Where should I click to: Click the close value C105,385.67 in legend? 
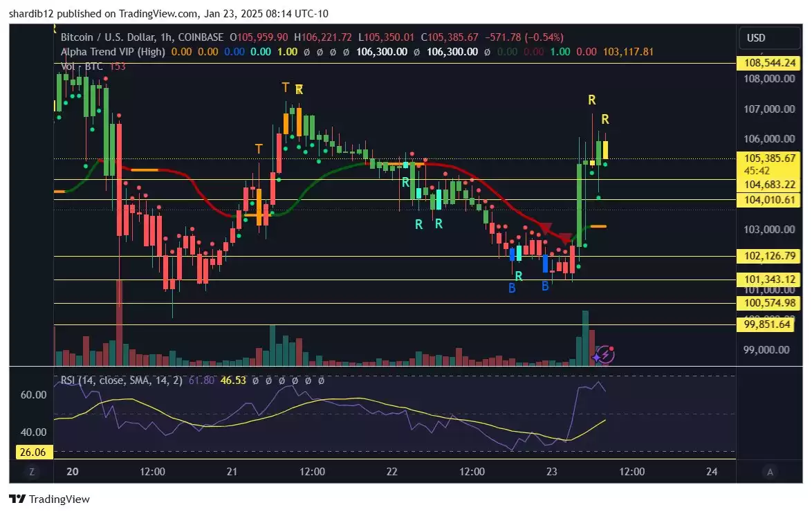(x=450, y=37)
